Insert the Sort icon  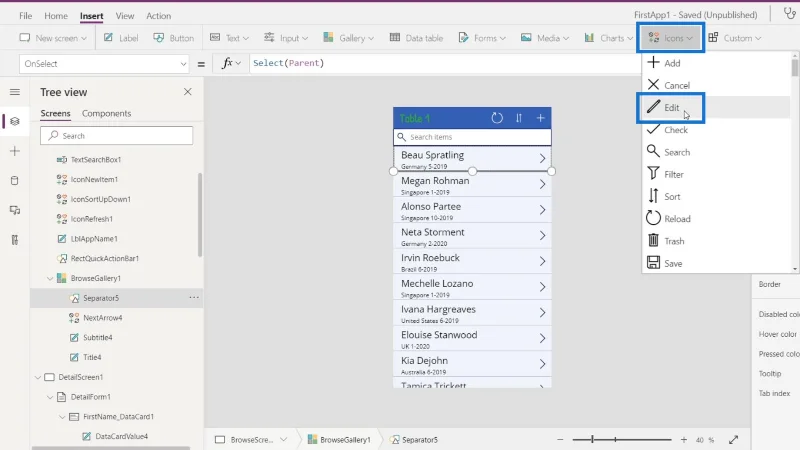pos(663,196)
